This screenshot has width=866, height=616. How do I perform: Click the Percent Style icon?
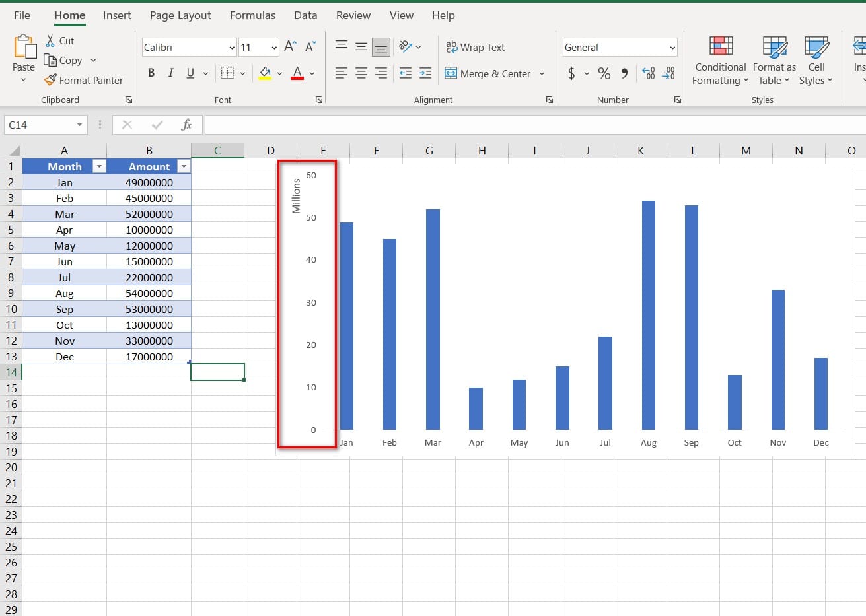pyautogui.click(x=604, y=73)
